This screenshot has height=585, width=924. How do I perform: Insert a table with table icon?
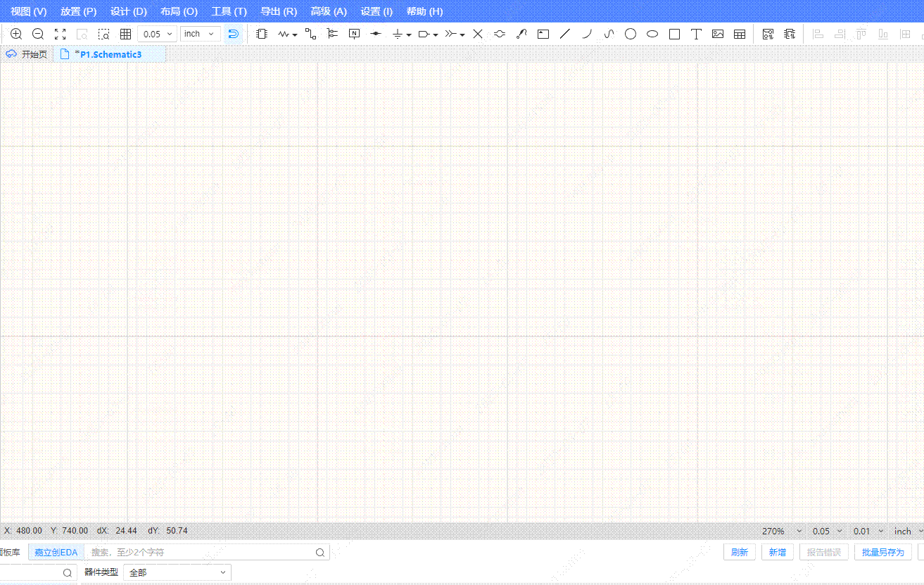click(x=740, y=34)
